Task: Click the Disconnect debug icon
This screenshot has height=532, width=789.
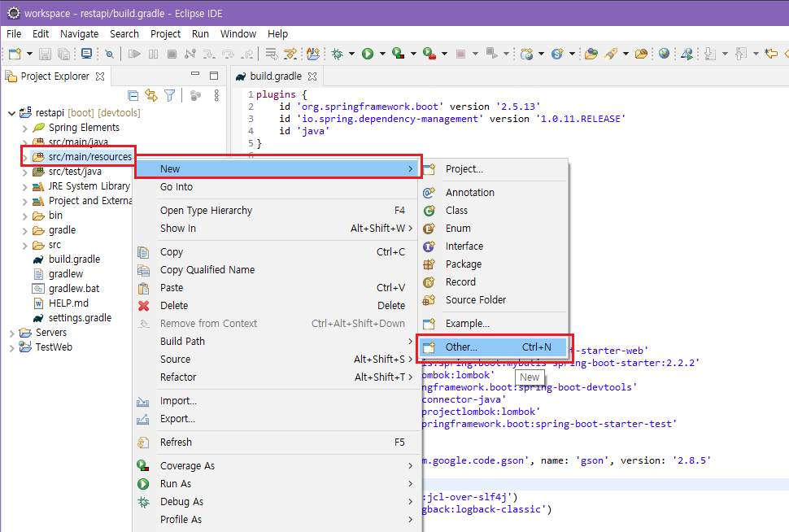Action: click(190, 54)
